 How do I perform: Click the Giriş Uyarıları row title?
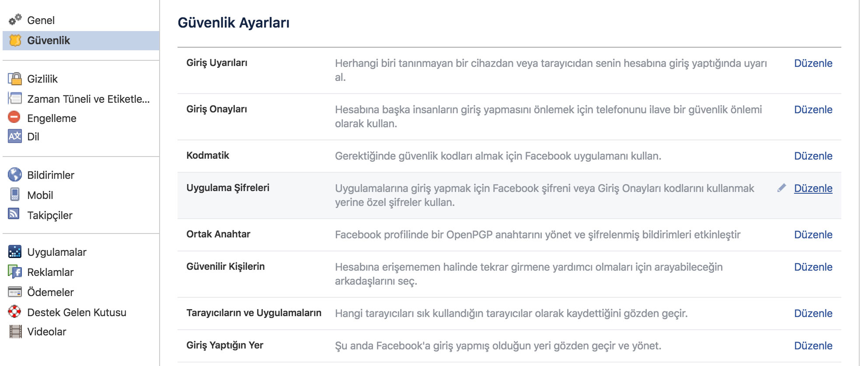(x=216, y=63)
